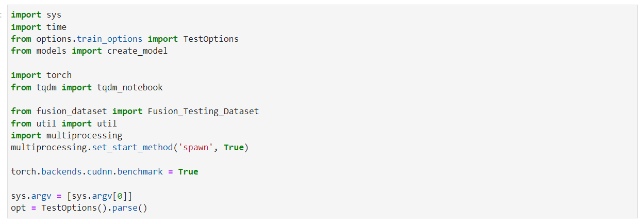Click 'set_start_method' function call
The image size is (644, 222).
click(125, 147)
